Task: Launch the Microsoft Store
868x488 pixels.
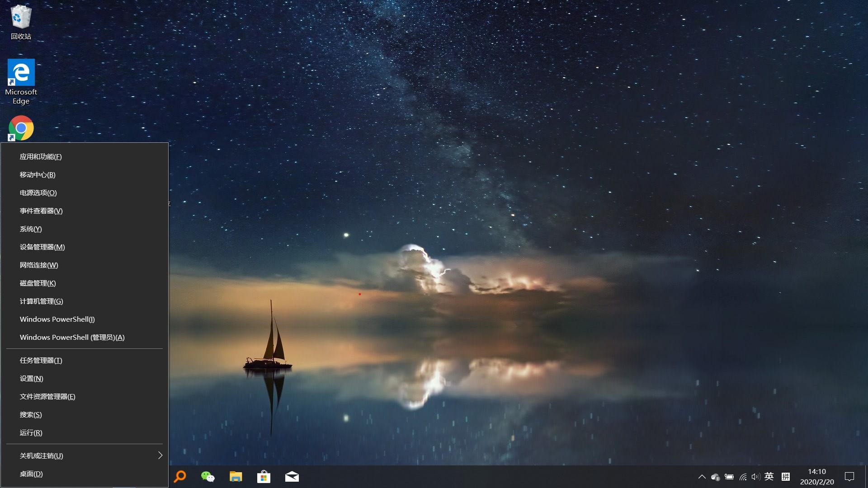Action: [x=264, y=476]
